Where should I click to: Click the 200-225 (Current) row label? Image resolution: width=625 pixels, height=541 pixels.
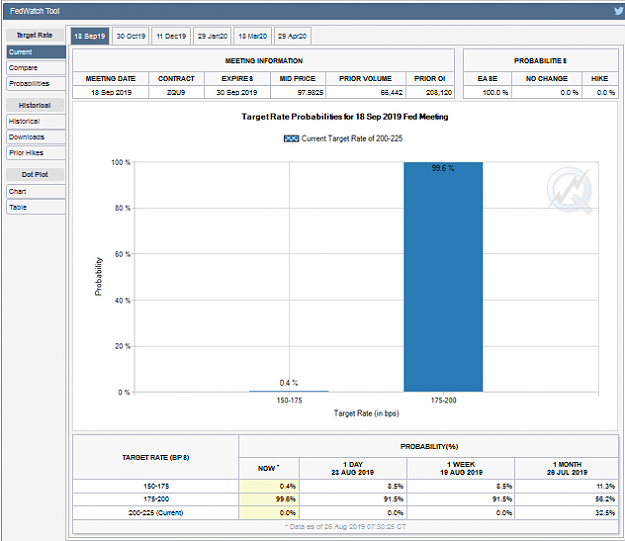coord(155,513)
